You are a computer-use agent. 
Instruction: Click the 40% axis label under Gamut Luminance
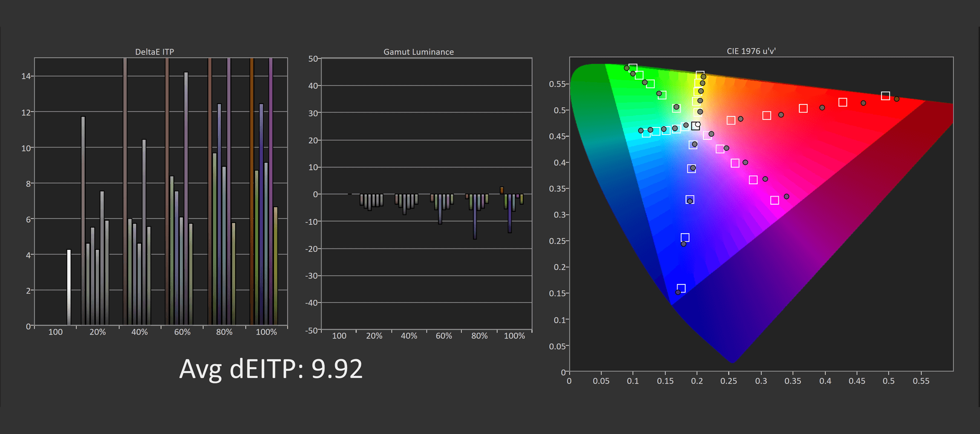click(x=409, y=336)
